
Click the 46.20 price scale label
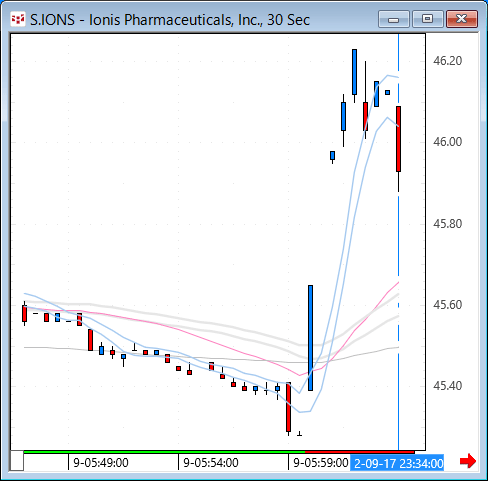pos(448,61)
